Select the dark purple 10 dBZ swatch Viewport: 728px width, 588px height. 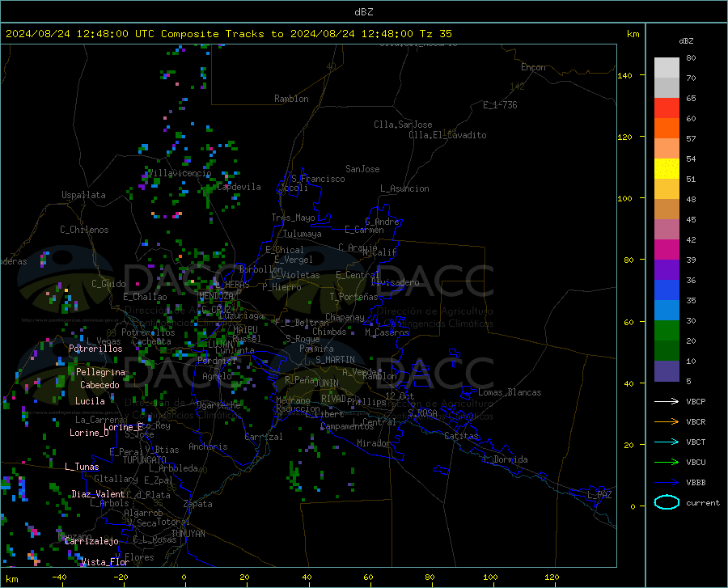tap(667, 371)
